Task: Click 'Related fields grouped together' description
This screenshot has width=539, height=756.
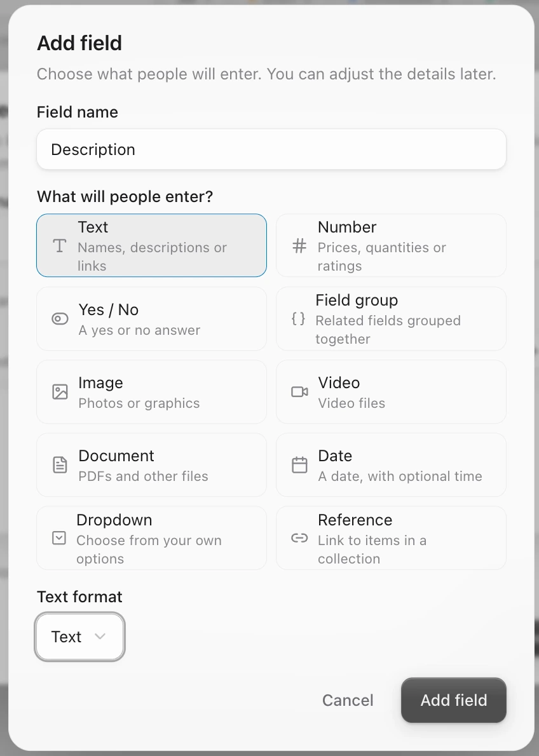Action: pyautogui.click(x=388, y=330)
